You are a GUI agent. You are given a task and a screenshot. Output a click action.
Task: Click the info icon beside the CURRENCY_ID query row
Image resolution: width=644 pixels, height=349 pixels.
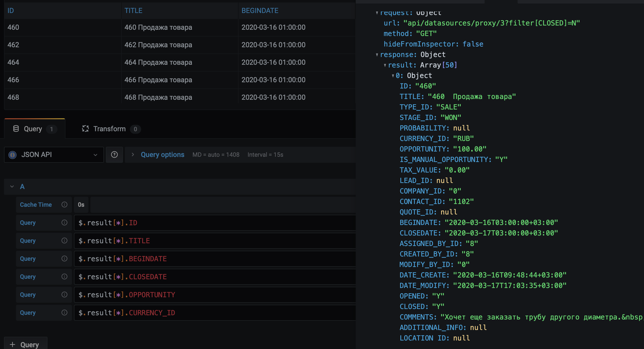(64, 312)
